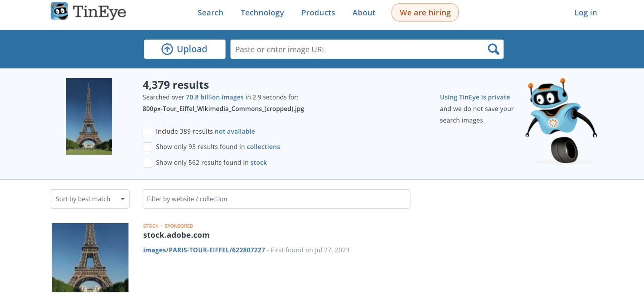Image resolution: width=644 pixels, height=308 pixels.
Task: Check Show only 93 collections results
Action: tap(148, 147)
